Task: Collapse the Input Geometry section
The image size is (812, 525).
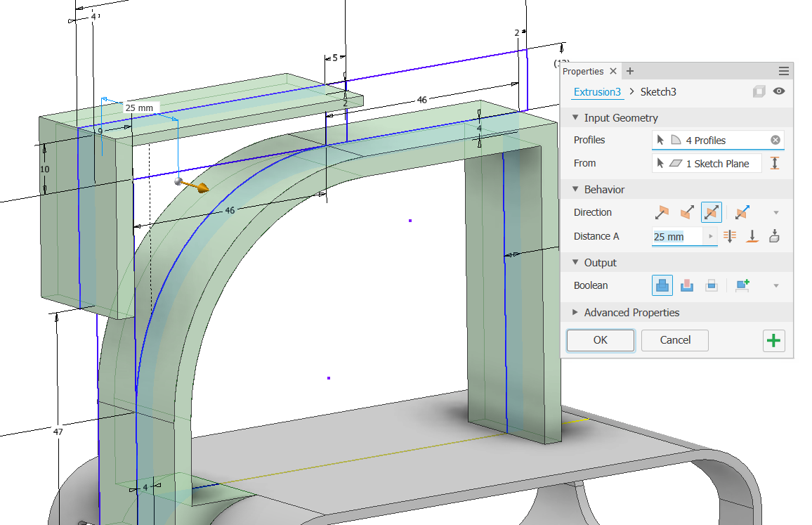Action: click(x=576, y=118)
